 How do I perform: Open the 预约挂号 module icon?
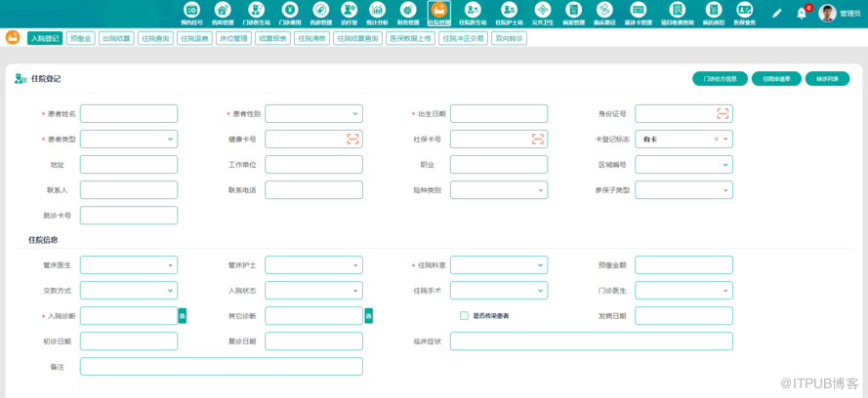(x=192, y=12)
